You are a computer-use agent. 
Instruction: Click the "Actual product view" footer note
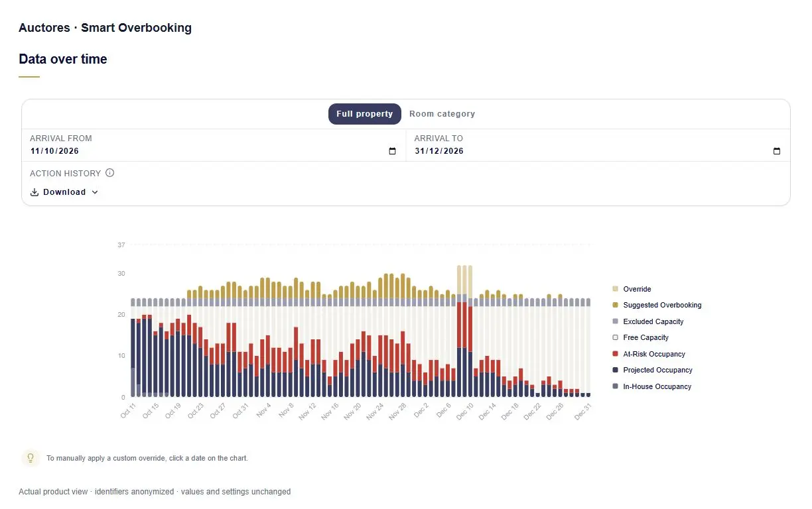155,492
